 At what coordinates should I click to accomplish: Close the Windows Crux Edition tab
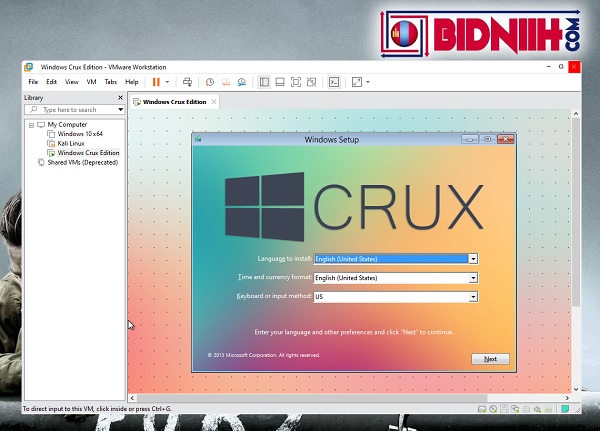[x=214, y=102]
